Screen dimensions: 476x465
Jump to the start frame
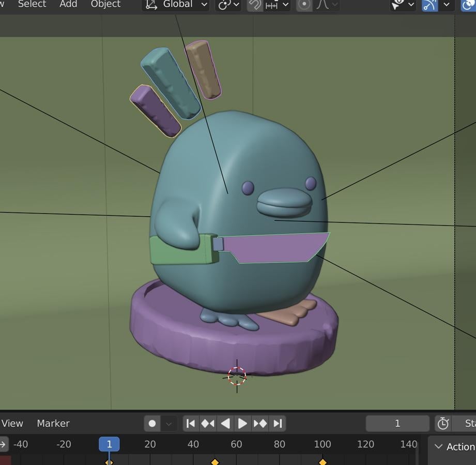point(191,424)
